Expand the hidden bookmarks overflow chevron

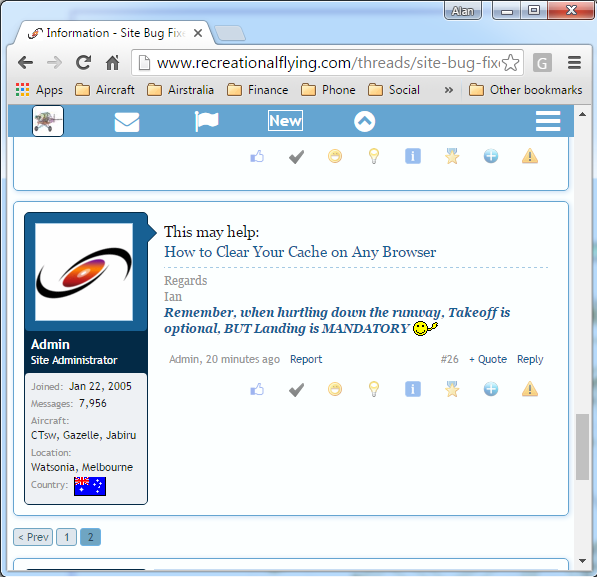pyautogui.click(x=449, y=90)
